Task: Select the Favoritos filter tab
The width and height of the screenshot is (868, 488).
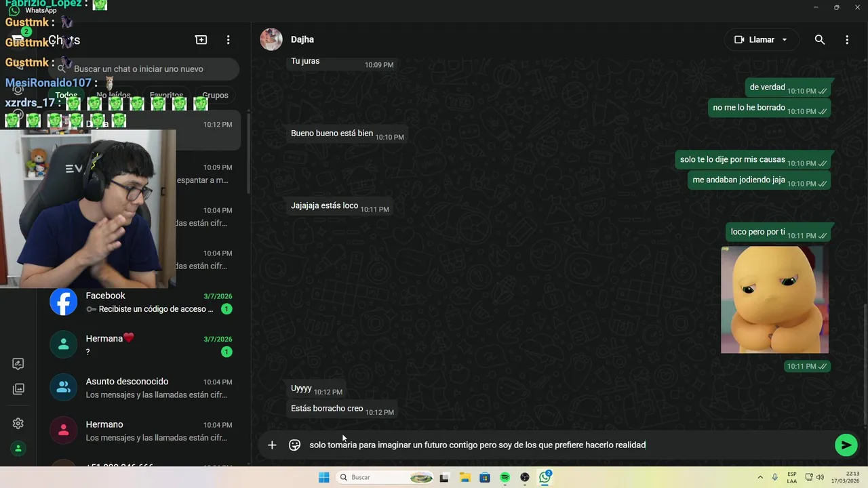Action: coord(166,95)
